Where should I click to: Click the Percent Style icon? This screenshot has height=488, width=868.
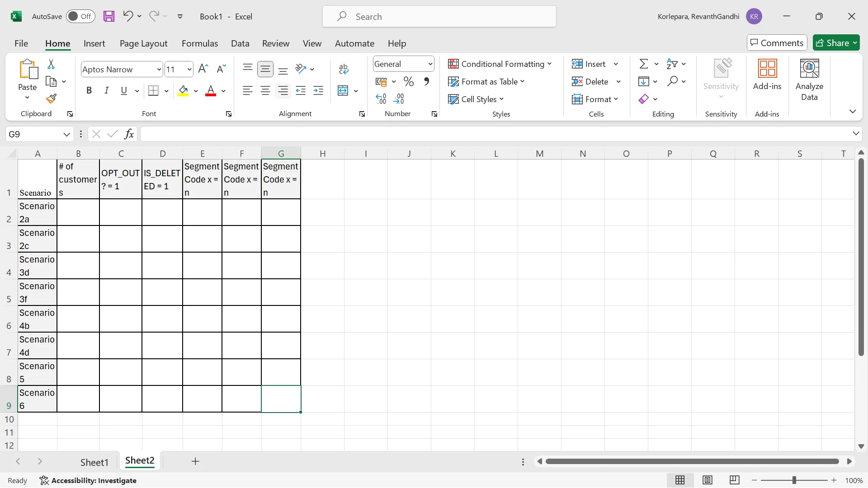pyautogui.click(x=409, y=82)
